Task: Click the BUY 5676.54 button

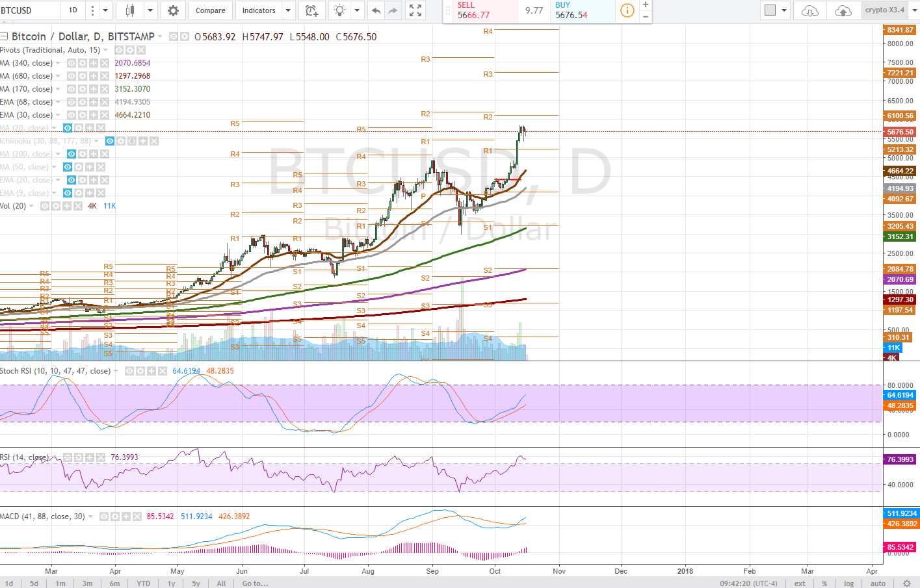Action: [581, 10]
